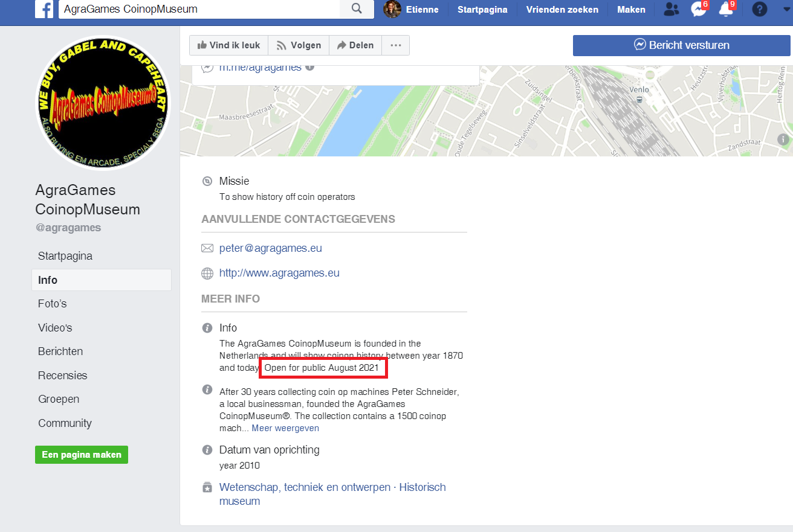Screen dimensions: 793x532
Task: Click the peter@agragames.eu email link
Action: click(271, 248)
